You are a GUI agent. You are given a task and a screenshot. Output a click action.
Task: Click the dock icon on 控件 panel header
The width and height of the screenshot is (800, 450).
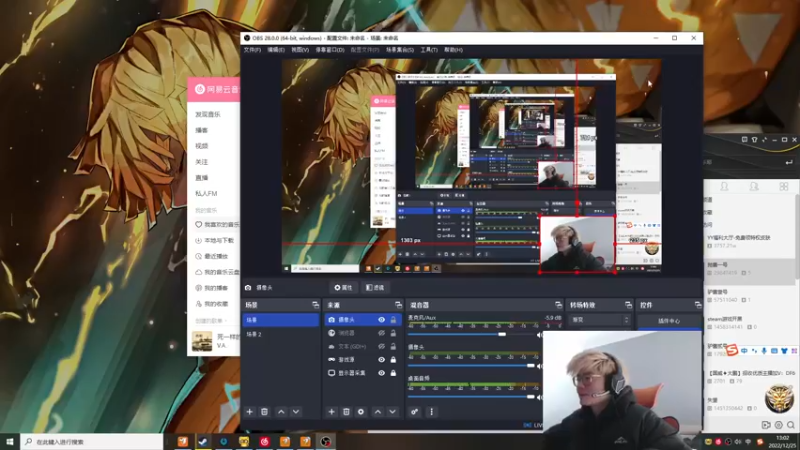[x=698, y=305]
